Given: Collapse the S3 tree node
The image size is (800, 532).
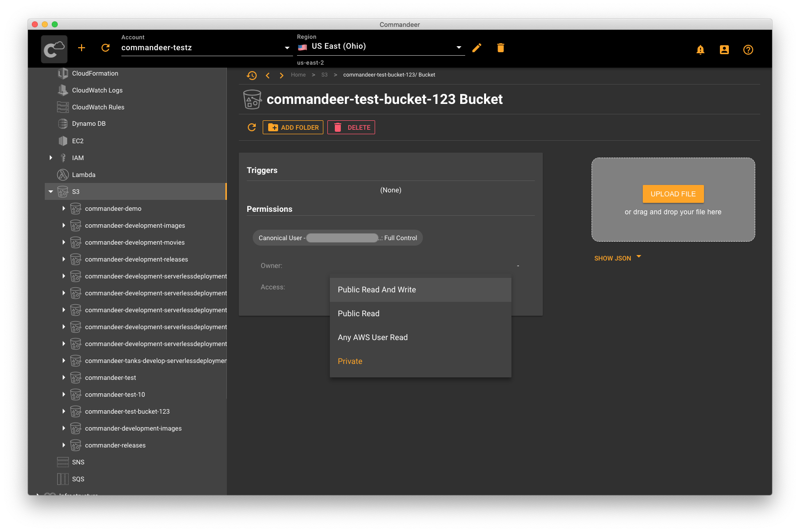Looking at the screenshot, I should coord(51,191).
